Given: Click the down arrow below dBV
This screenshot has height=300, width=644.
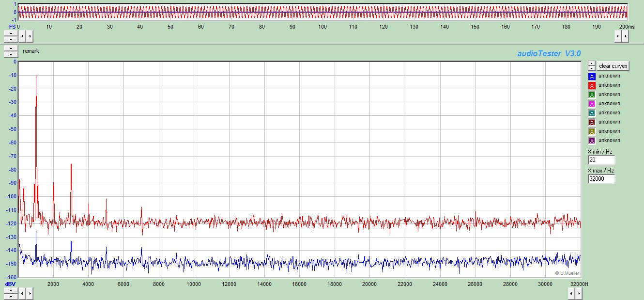Looking at the screenshot, I should click(x=11, y=296).
